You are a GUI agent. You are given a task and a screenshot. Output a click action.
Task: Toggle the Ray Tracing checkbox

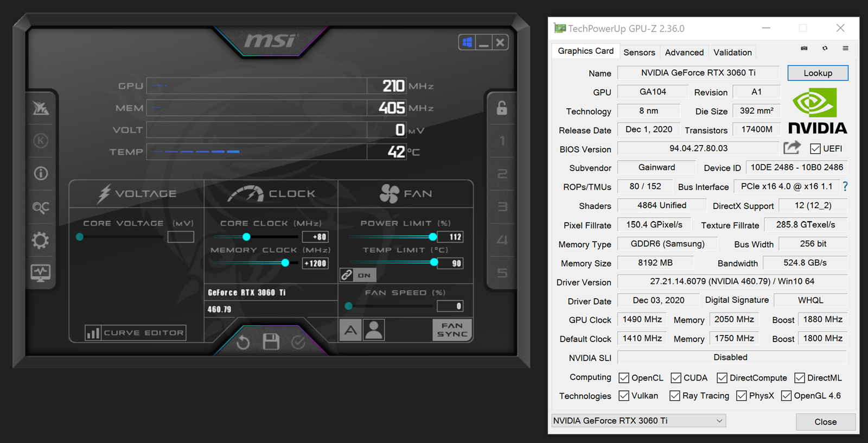(675, 396)
